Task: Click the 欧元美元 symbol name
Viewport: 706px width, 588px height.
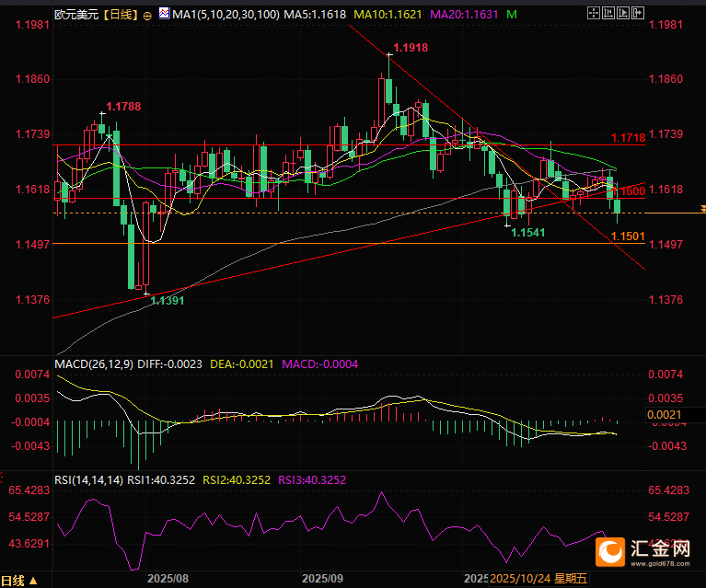Action: (75, 15)
